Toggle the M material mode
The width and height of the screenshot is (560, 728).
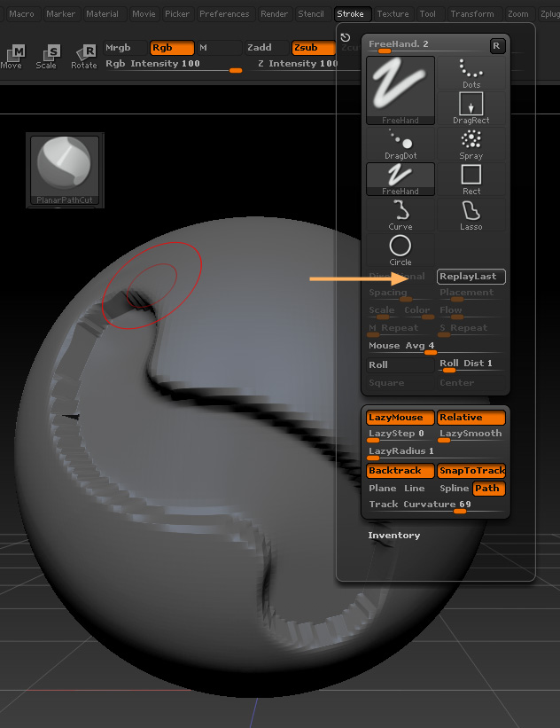(x=220, y=47)
